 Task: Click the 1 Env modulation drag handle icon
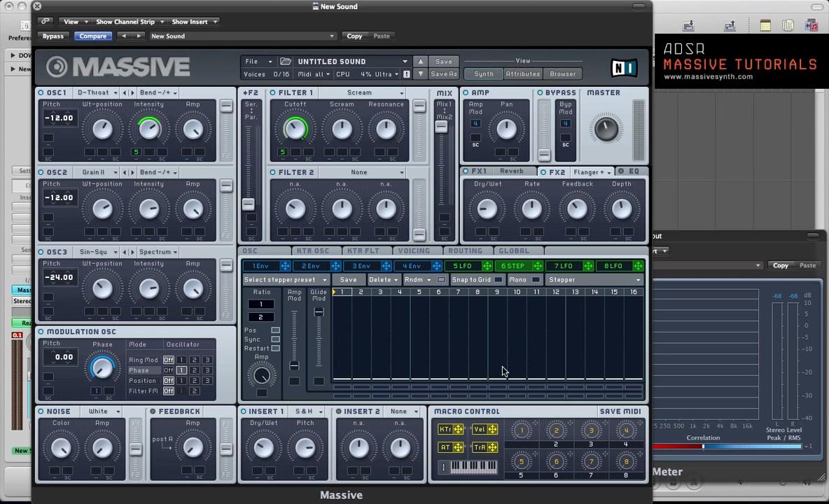(x=285, y=266)
